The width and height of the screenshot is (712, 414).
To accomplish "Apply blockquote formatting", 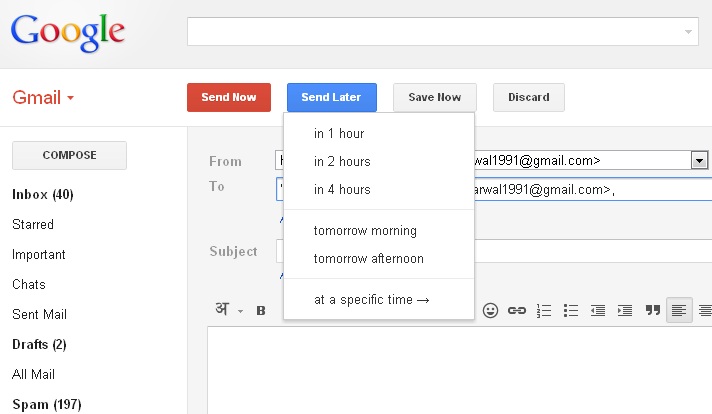I will click(x=652, y=310).
